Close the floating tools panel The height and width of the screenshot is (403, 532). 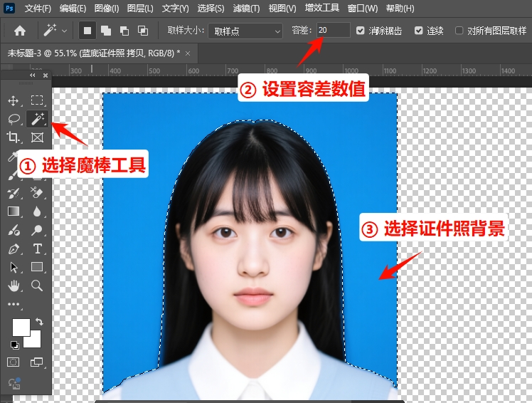pos(46,75)
